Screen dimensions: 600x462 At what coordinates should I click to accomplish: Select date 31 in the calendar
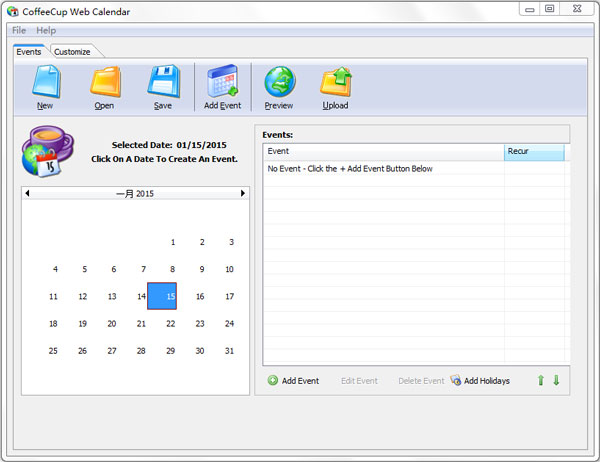coord(230,351)
